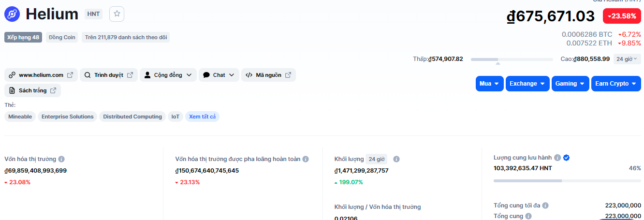This screenshot has height=220, width=644.
Task: Click the 0.007522 ETH price value
Action: [589, 43]
